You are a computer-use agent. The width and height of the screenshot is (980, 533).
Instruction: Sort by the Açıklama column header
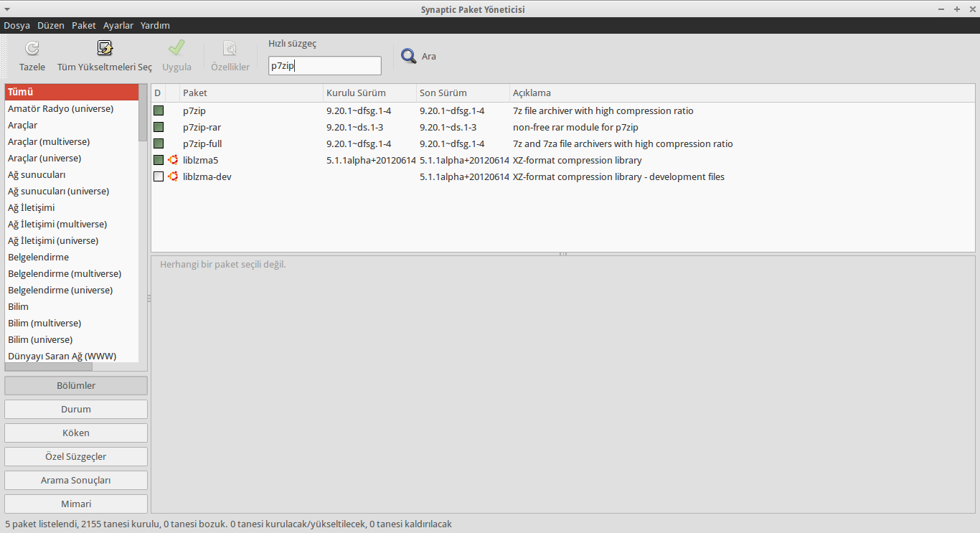(742, 93)
